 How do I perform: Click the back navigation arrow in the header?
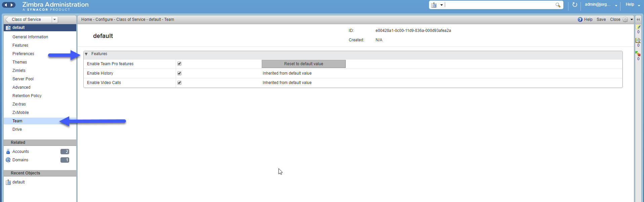6,5
